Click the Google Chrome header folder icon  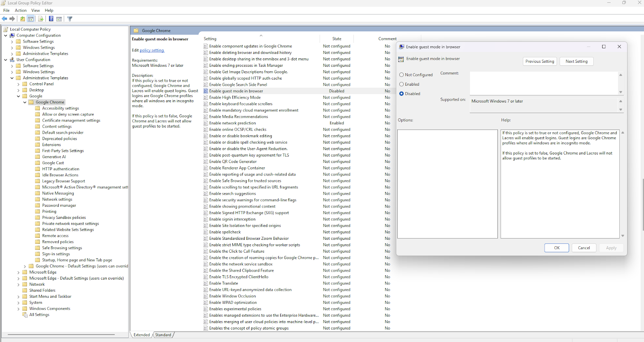point(136,31)
